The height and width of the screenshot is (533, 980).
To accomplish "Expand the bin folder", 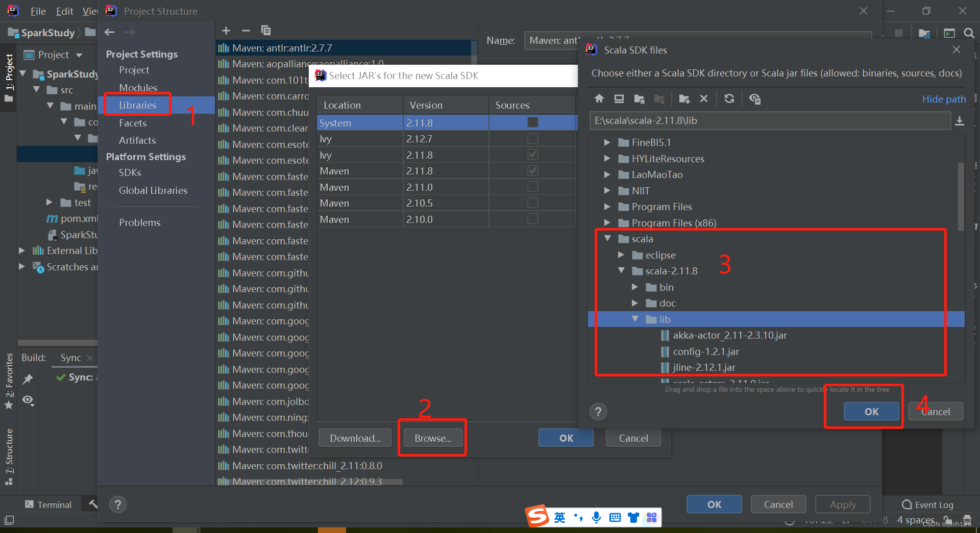I will 635,287.
